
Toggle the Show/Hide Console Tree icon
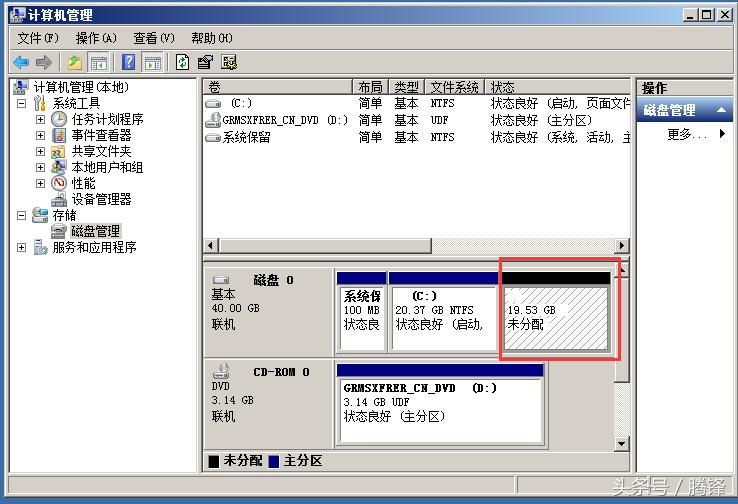(x=99, y=62)
